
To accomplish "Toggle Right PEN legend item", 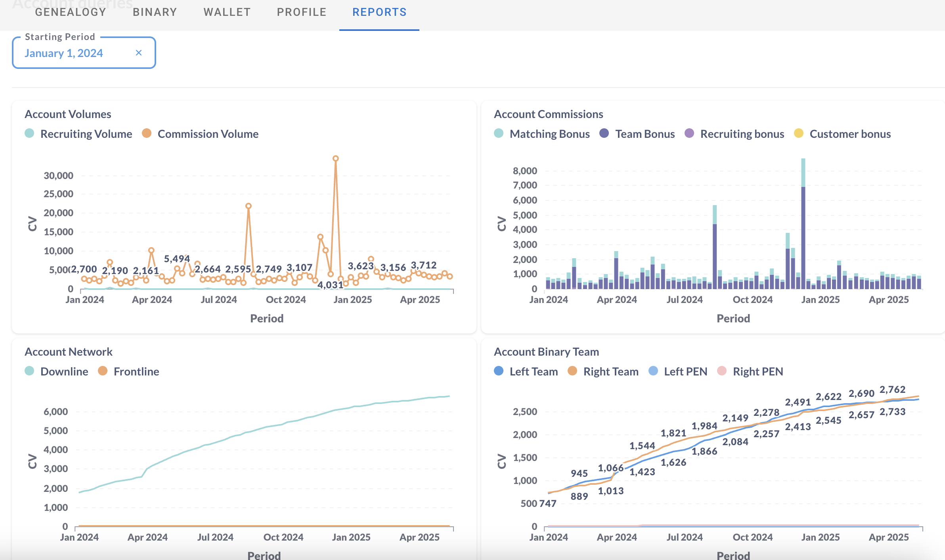I will [758, 371].
